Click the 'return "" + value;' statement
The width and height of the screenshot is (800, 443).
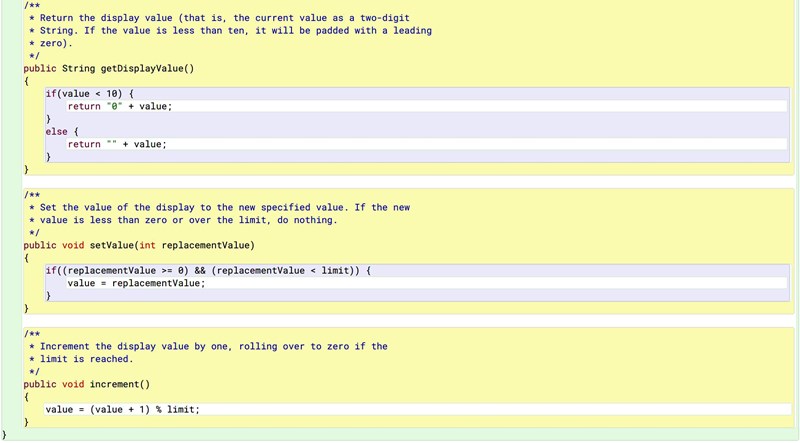click(117, 144)
